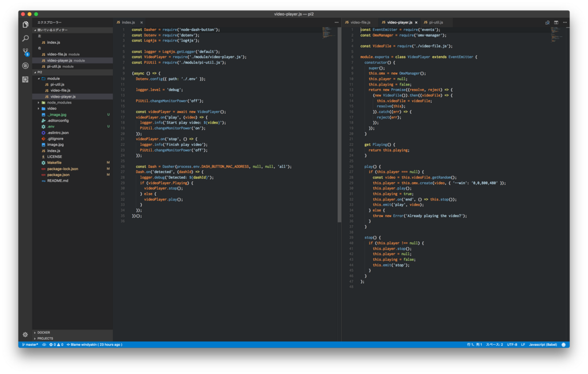588x374 pixels.
Task: Open the Extensions view in activity bar
Action: click(x=25, y=79)
